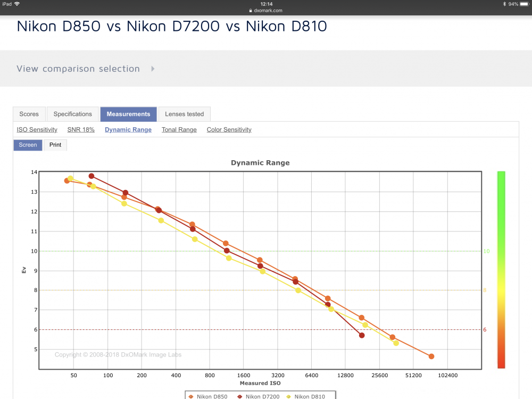Image resolution: width=532 pixels, height=399 pixels.
Task: Click the page heading "Nikon D850 vs Nikon D7200 vs Nikon D810"
Action: click(172, 26)
